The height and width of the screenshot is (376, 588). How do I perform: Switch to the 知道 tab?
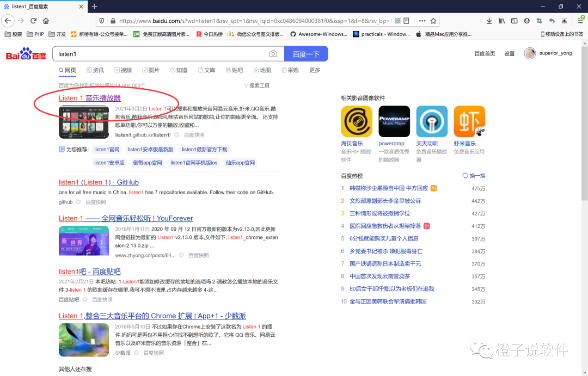pos(179,70)
